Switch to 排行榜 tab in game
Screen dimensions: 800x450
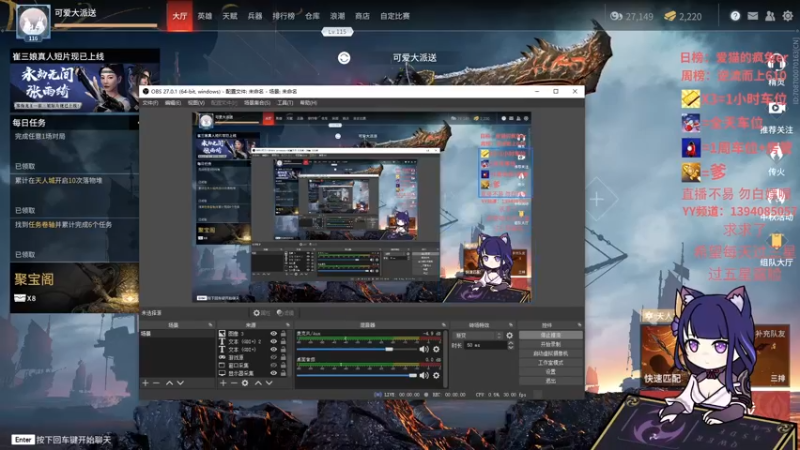[x=283, y=16]
